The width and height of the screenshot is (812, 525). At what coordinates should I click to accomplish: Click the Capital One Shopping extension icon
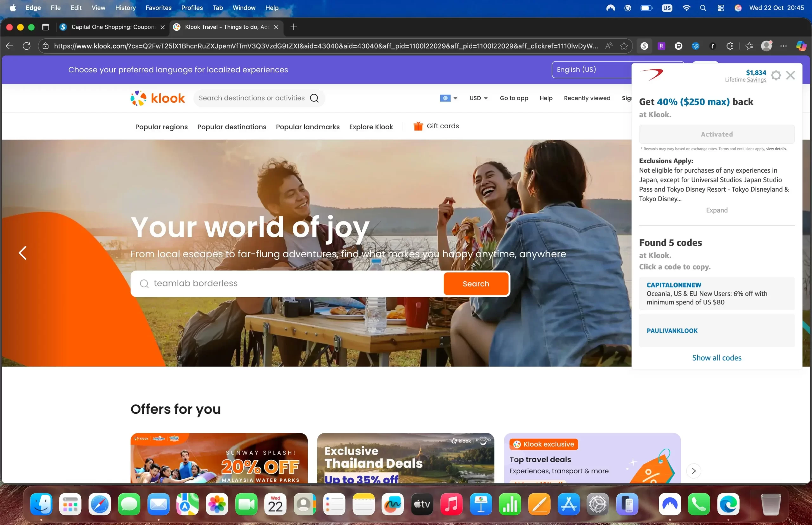(644, 46)
